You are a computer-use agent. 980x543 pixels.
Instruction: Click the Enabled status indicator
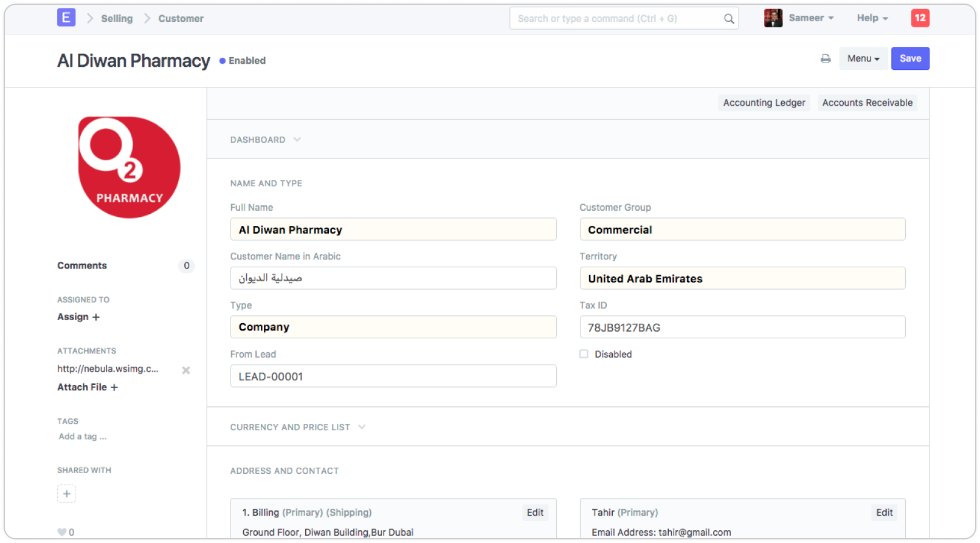pyautogui.click(x=243, y=61)
